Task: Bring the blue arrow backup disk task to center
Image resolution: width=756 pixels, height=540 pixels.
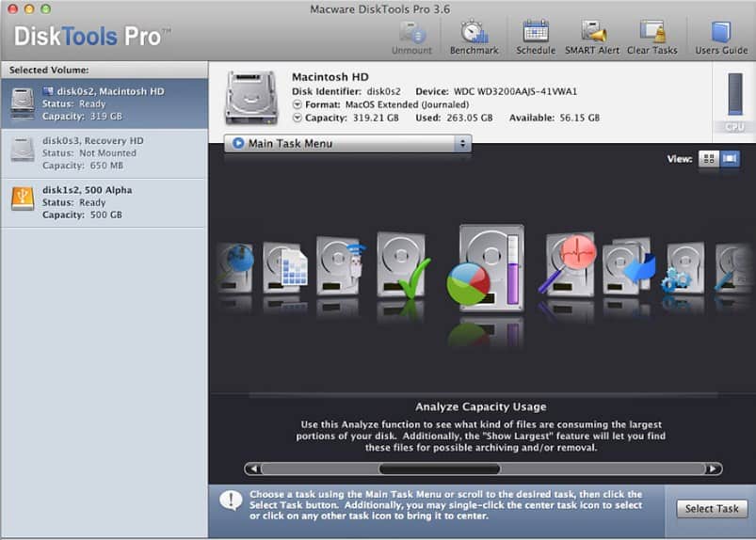Action: (629, 265)
